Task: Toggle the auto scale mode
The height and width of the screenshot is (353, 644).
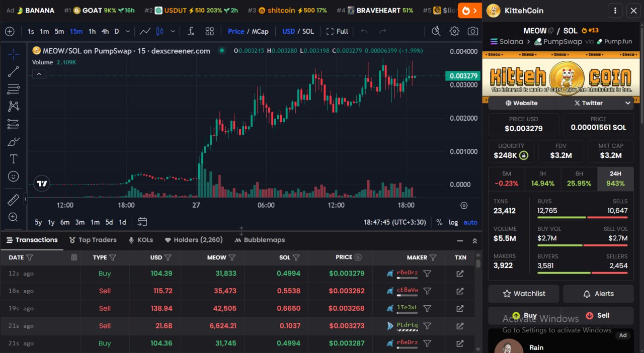Action: point(470,222)
